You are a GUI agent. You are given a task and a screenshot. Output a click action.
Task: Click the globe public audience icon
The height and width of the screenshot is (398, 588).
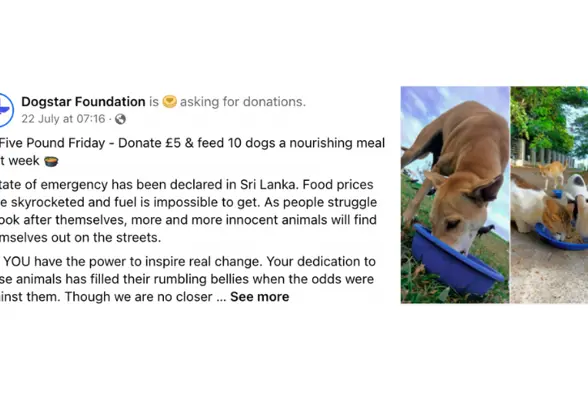[120, 119]
